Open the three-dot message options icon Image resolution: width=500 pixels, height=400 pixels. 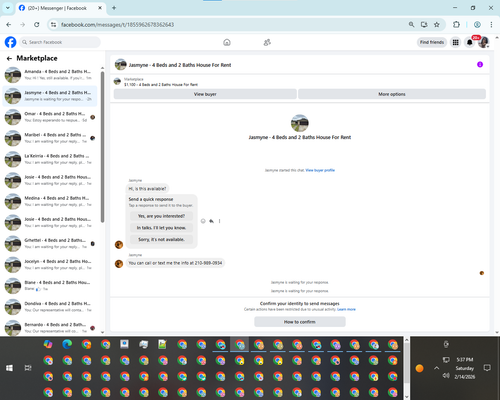click(219, 221)
